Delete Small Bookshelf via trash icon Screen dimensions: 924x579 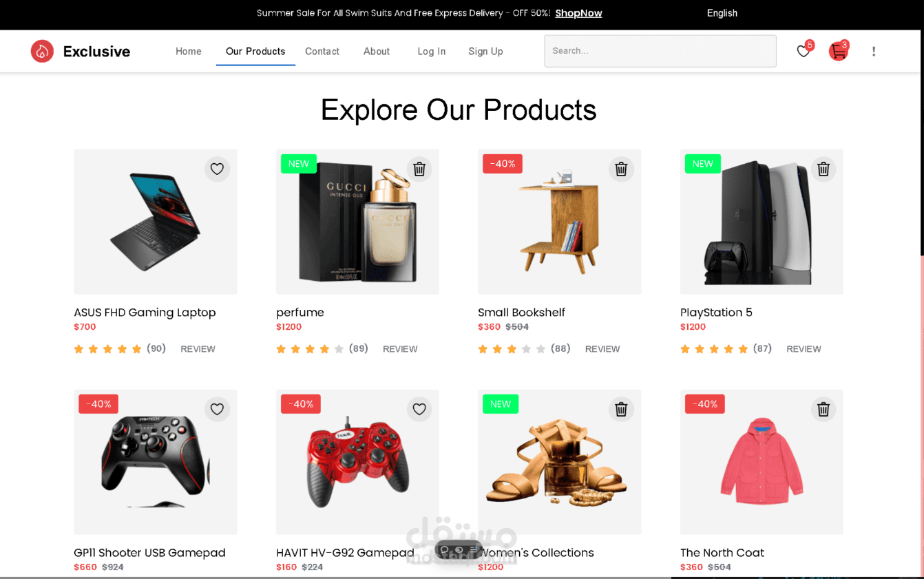(621, 169)
